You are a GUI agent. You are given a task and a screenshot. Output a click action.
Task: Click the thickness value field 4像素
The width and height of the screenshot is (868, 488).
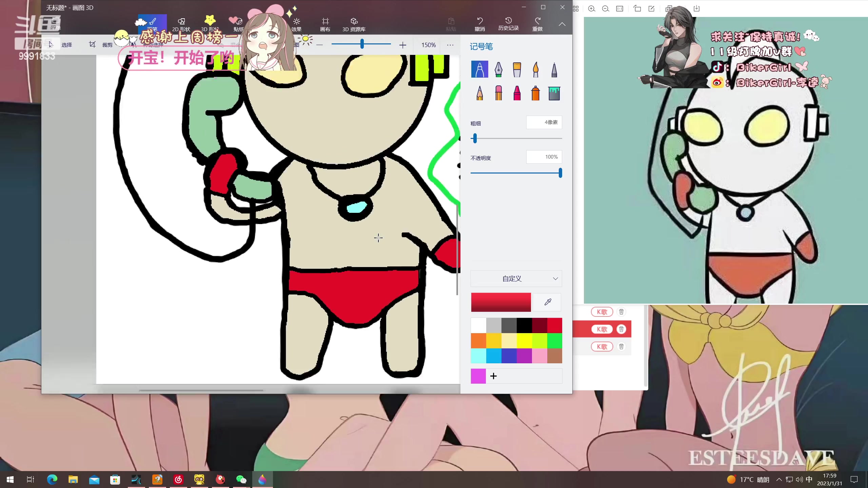(544, 122)
